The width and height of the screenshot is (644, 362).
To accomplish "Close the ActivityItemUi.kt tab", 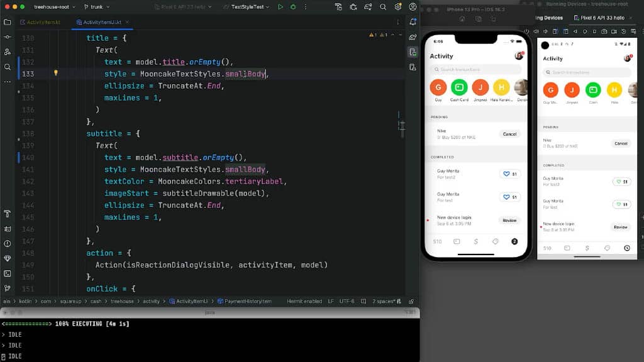I will tap(127, 22).
